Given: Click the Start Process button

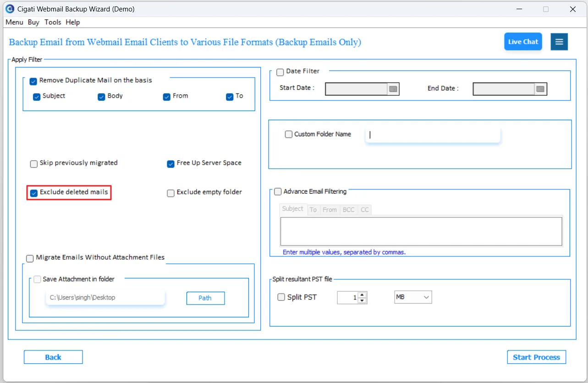Looking at the screenshot, I should click(537, 357).
